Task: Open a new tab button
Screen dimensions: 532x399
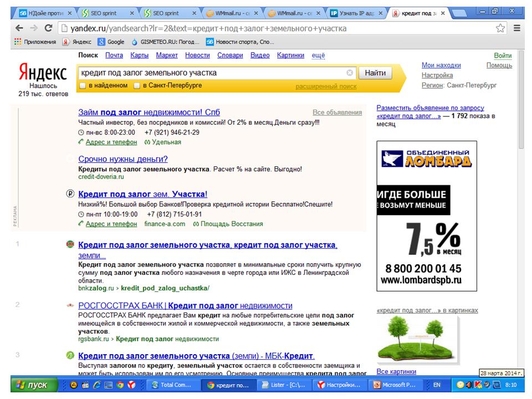Action: 459,13
